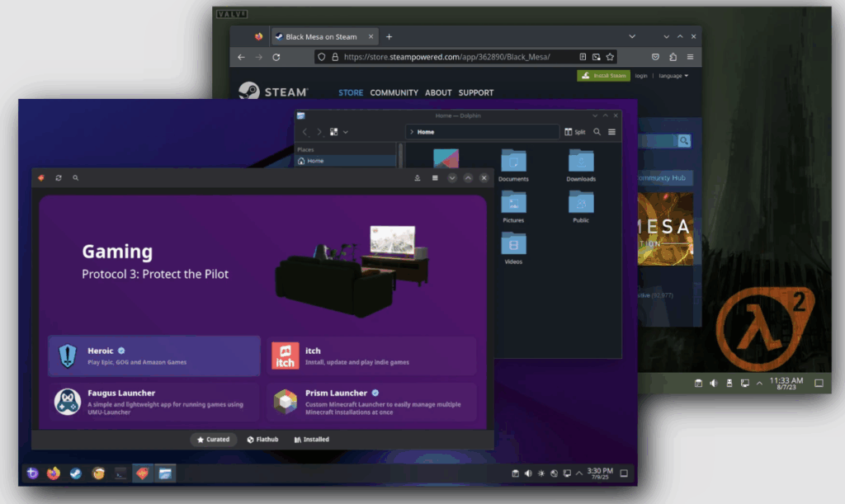This screenshot has width=845, height=504.
Task: Open the Documents folder in Dolphin
Action: (x=513, y=165)
